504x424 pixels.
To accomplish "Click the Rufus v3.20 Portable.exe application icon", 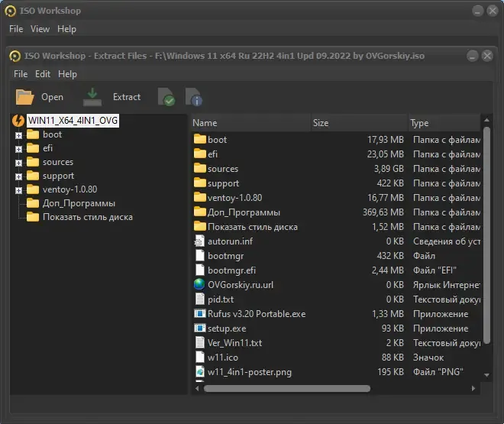I will [x=199, y=313].
